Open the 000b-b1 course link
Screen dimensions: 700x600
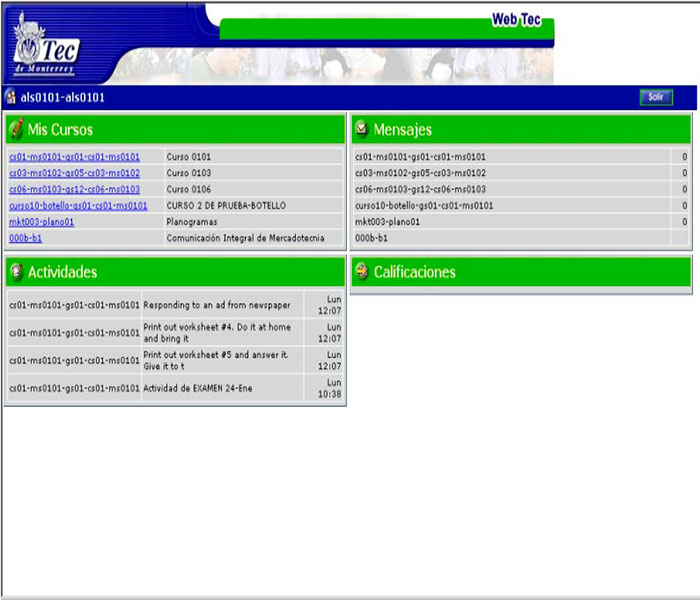tap(25, 238)
